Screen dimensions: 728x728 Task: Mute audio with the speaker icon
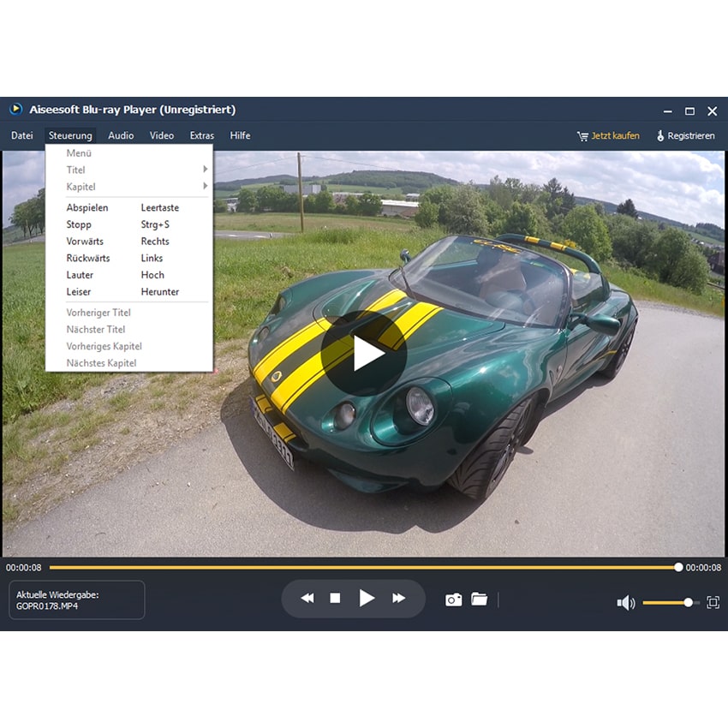coord(625,603)
